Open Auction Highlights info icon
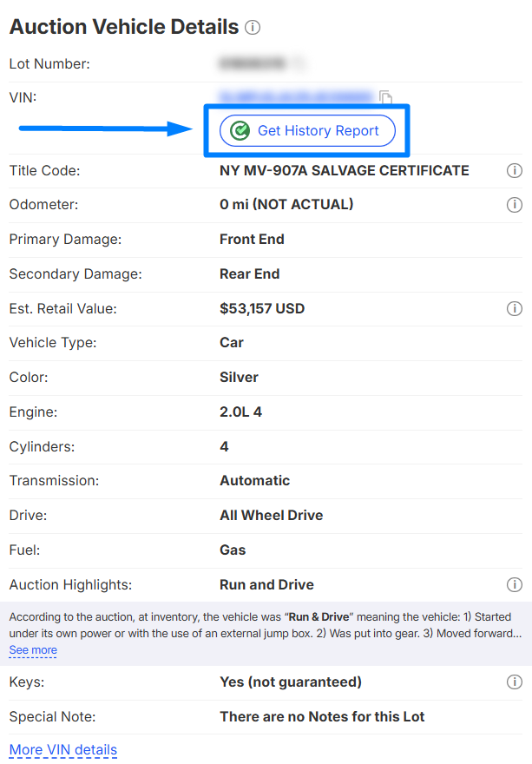532x764 pixels. [x=514, y=584]
